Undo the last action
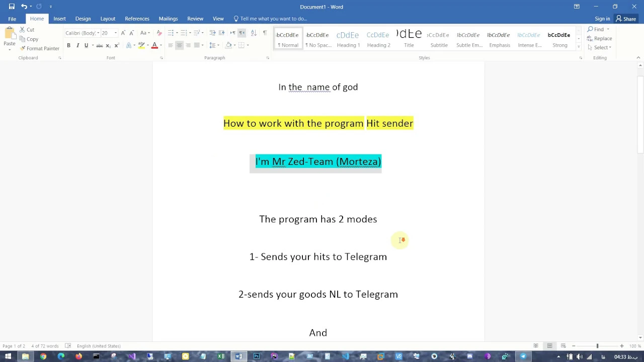 tap(24, 7)
